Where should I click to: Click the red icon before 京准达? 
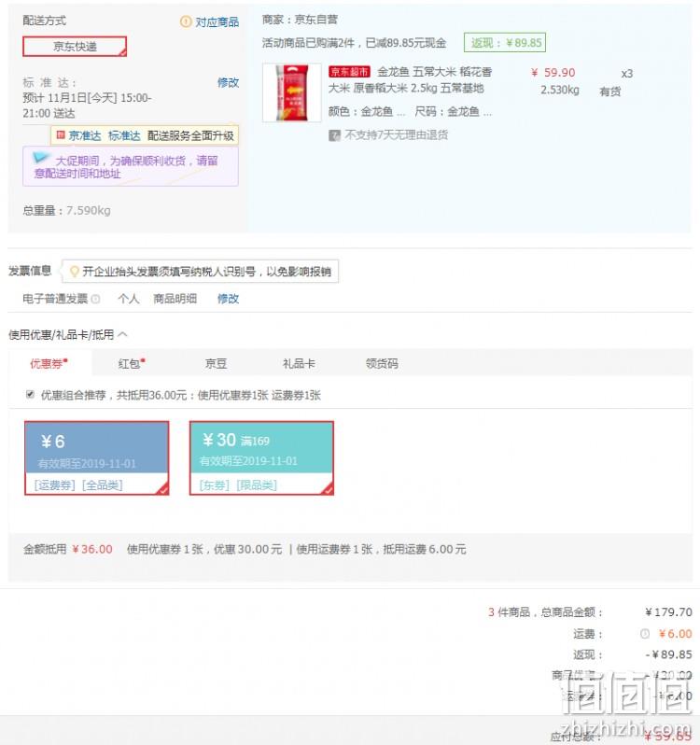pyautogui.click(x=61, y=135)
